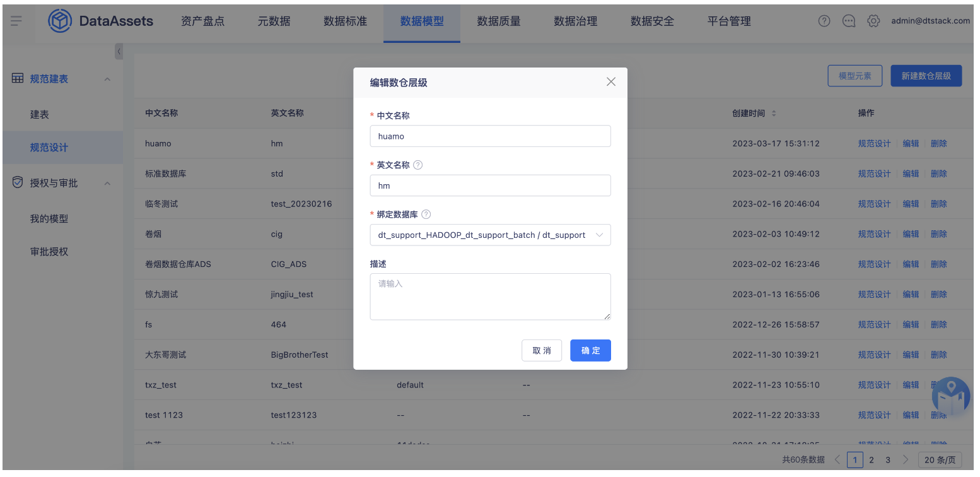Click 删除 link in 临冬测试 row
This screenshot has width=980, height=477.
(938, 204)
